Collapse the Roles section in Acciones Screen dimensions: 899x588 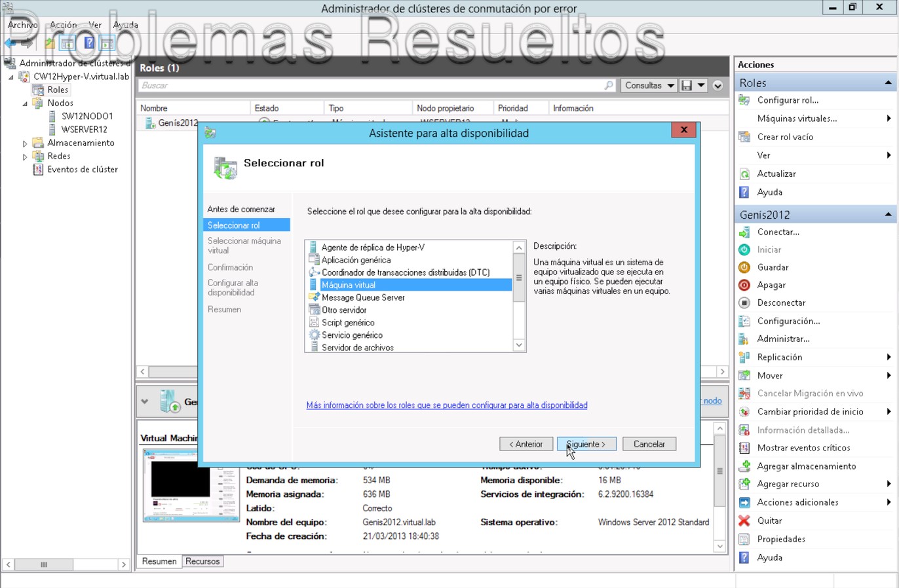tap(888, 83)
